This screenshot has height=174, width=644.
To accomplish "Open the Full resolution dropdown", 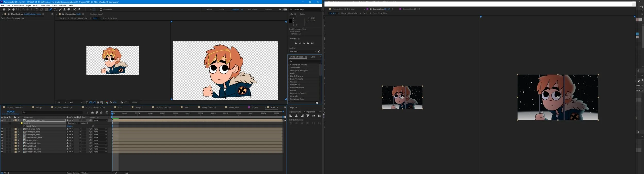I will [x=76, y=102].
